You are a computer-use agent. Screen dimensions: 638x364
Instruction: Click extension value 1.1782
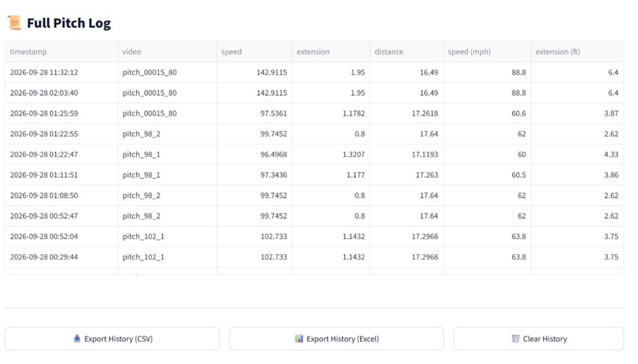(354, 113)
